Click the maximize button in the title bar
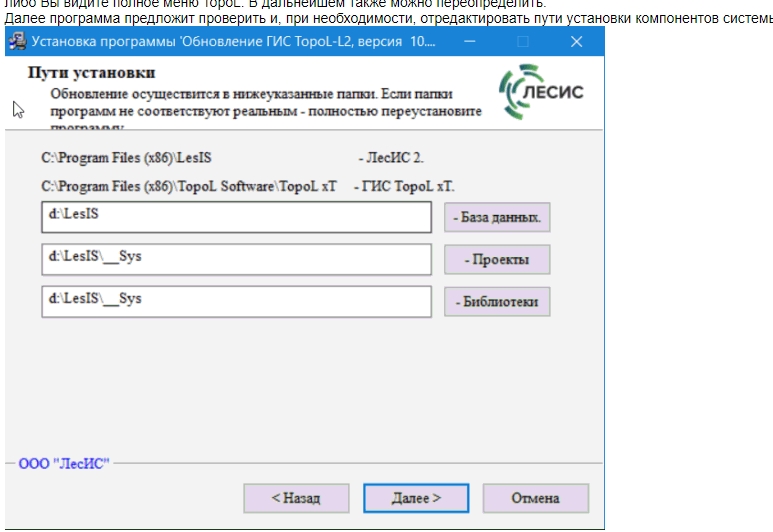 pyautogui.click(x=523, y=41)
